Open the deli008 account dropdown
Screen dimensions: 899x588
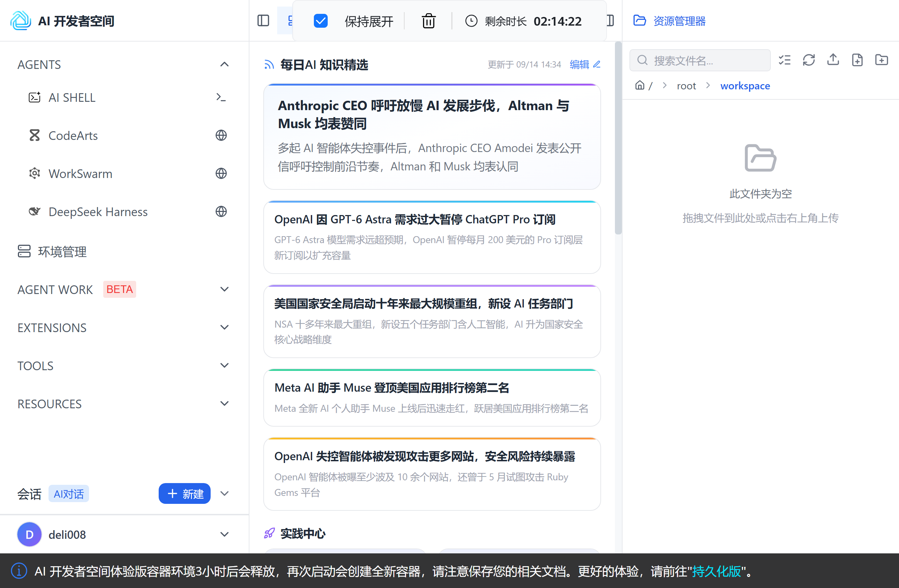pos(224,534)
